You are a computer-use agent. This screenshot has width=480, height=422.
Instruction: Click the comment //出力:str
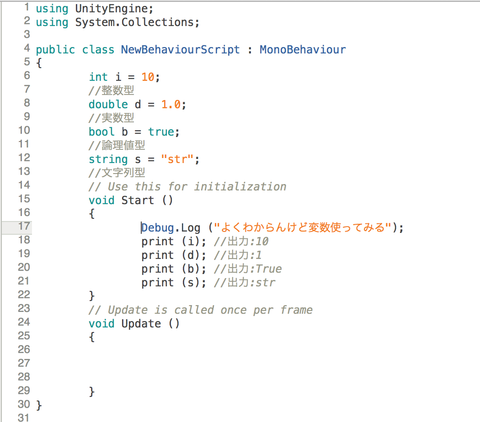pos(244,282)
